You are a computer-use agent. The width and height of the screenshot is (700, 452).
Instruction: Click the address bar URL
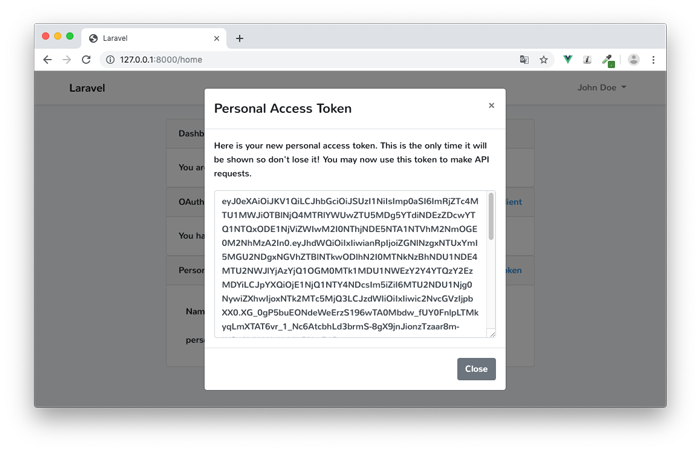[x=161, y=59]
